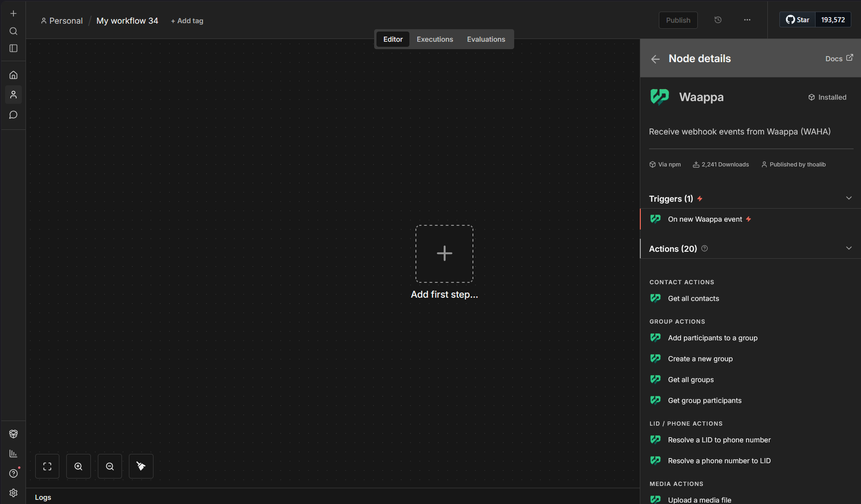Image resolution: width=861 pixels, height=504 pixels.
Task: Click the fit-to-view canvas button
Action: click(x=47, y=466)
